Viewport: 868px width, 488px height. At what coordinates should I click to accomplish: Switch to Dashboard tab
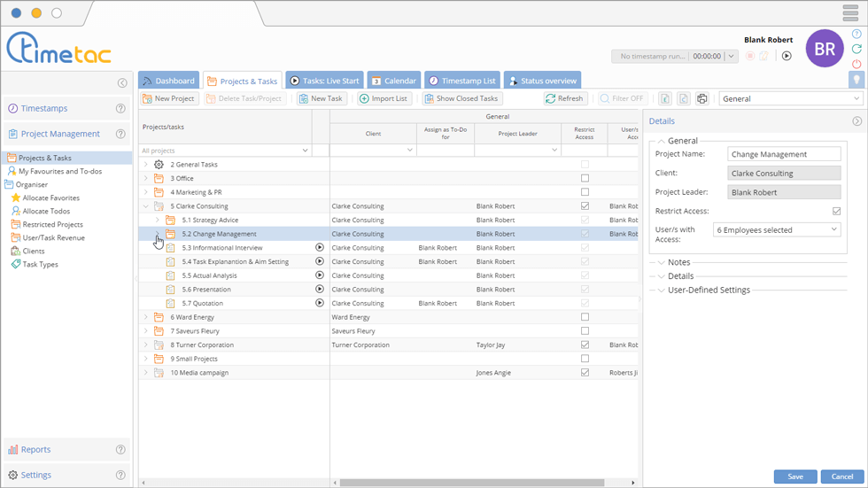[169, 81]
